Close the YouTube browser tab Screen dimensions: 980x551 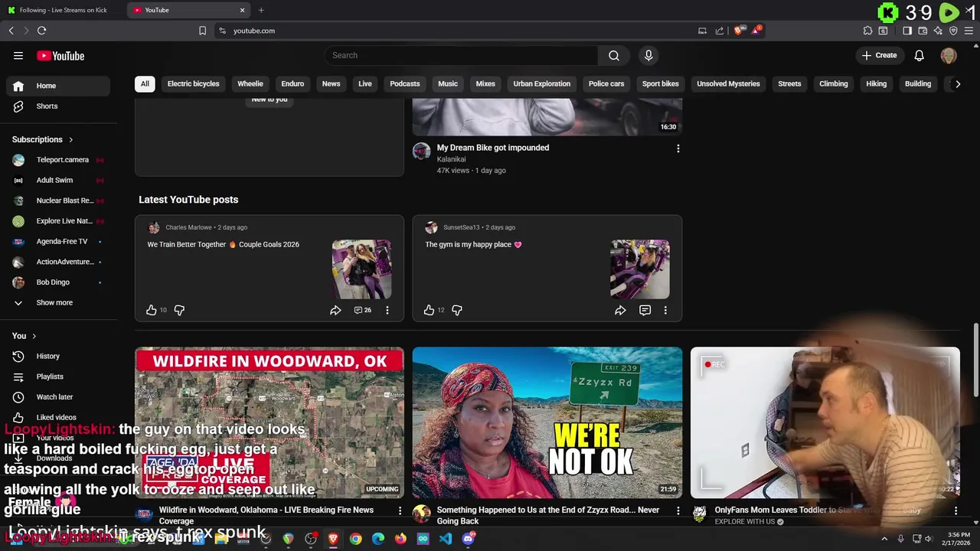pyautogui.click(x=242, y=10)
